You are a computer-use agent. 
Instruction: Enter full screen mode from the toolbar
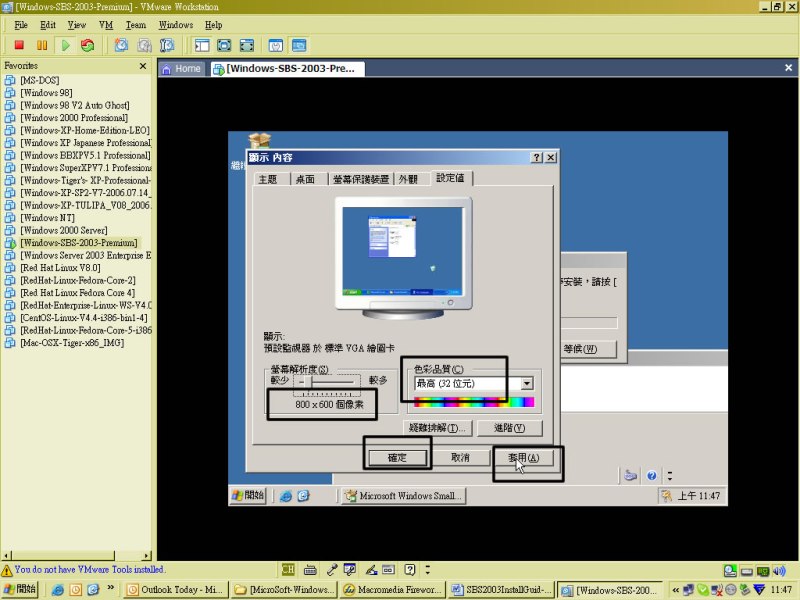(x=224, y=45)
